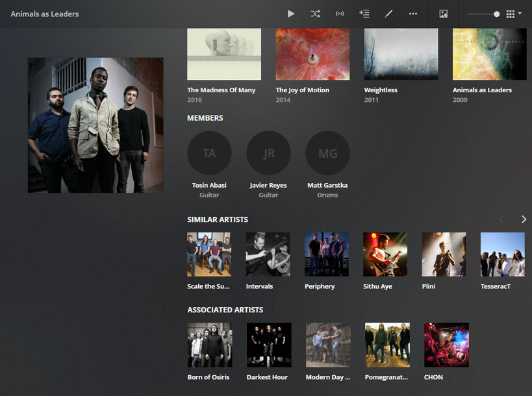
Task: Click the TesseracT artist name
Action: (x=496, y=286)
